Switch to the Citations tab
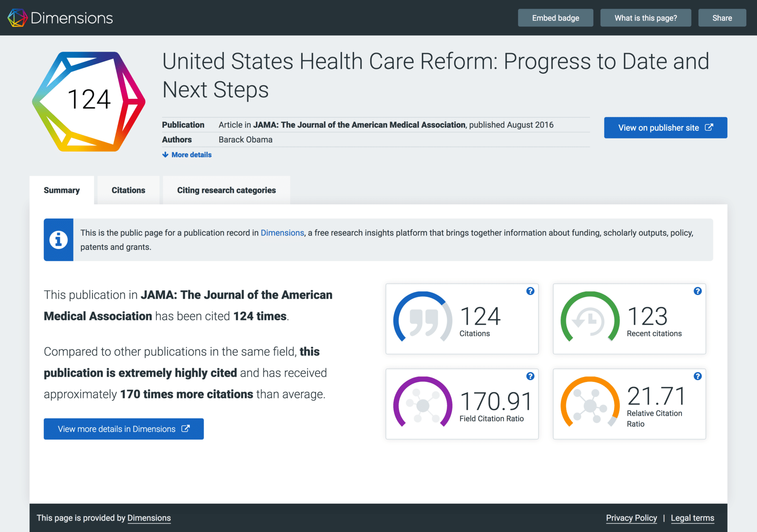 tap(128, 190)
